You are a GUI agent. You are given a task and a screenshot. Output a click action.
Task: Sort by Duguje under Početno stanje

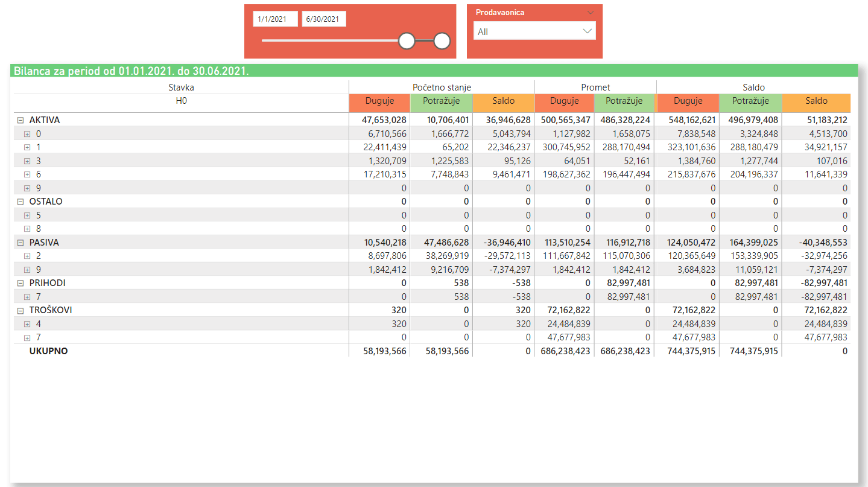point(379,101)
